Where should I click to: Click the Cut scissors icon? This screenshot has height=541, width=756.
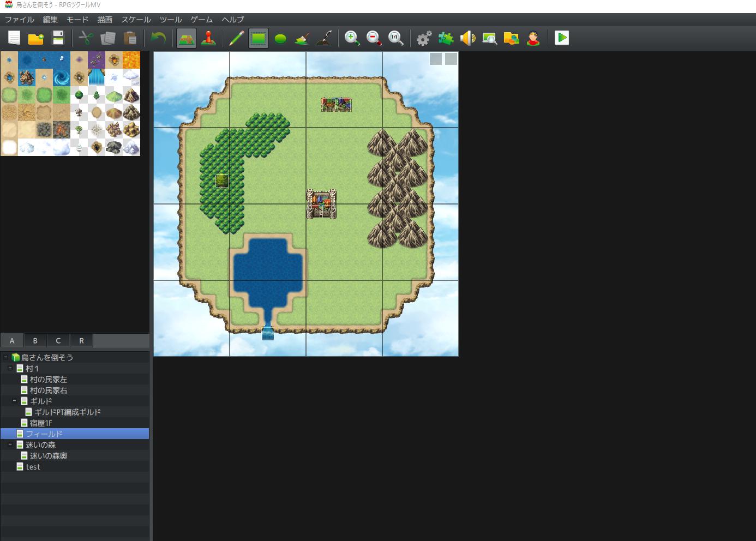(86, 38)
